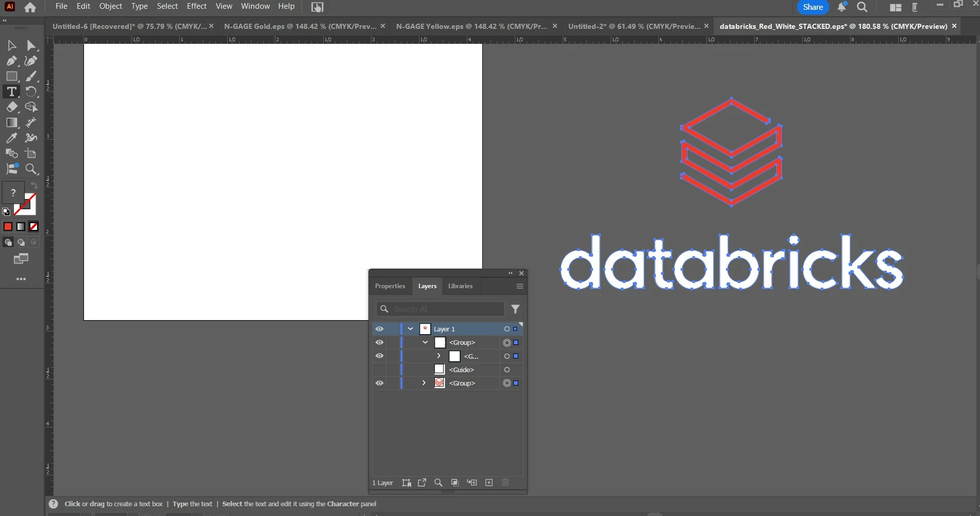980x516 pixels.
Task: Swap fill and stroke colors
Action: click(x=34, y=186)
